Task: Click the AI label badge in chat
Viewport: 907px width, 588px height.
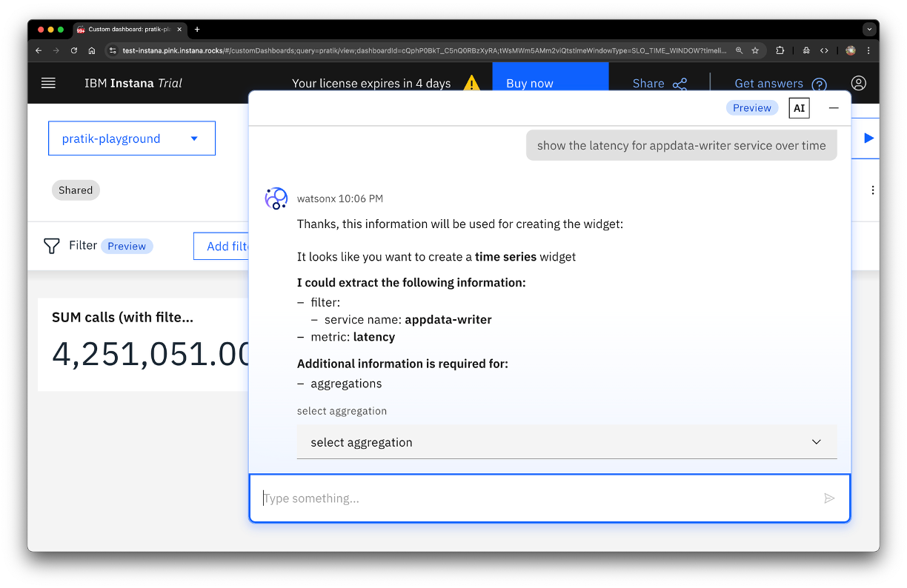Action: point(799,108)
